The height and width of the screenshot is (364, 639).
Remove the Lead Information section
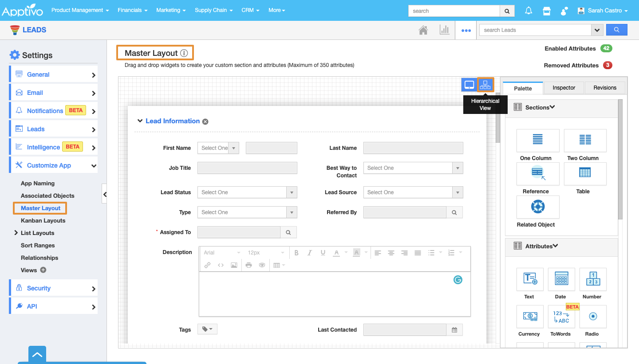pyautogui.click(x=205, y=121)
